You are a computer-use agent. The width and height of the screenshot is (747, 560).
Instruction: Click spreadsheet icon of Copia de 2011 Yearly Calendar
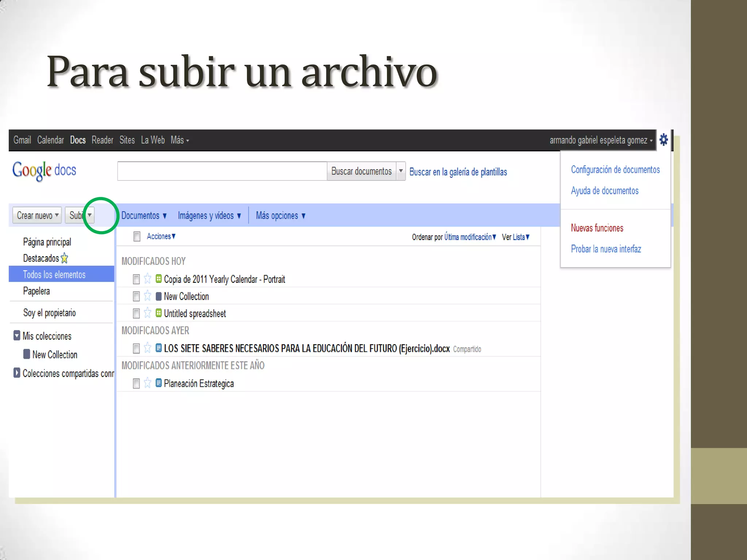click(x=159, y=279)
